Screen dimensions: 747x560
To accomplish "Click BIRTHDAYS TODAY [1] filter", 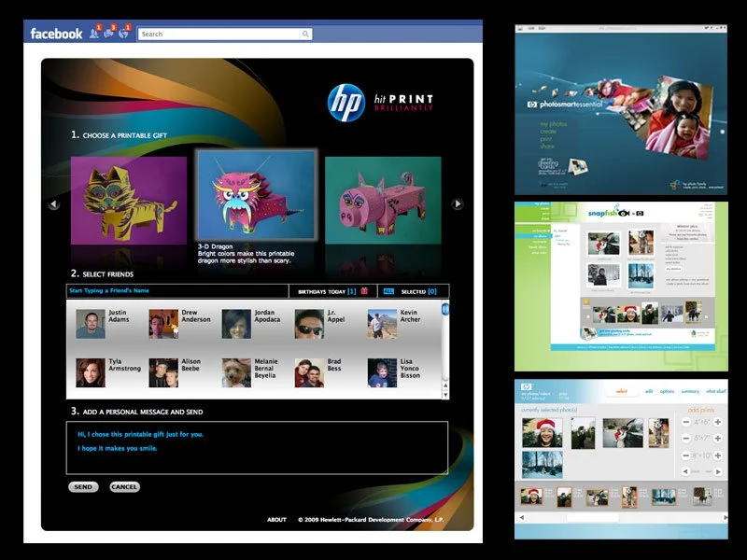I will (333, 291).
